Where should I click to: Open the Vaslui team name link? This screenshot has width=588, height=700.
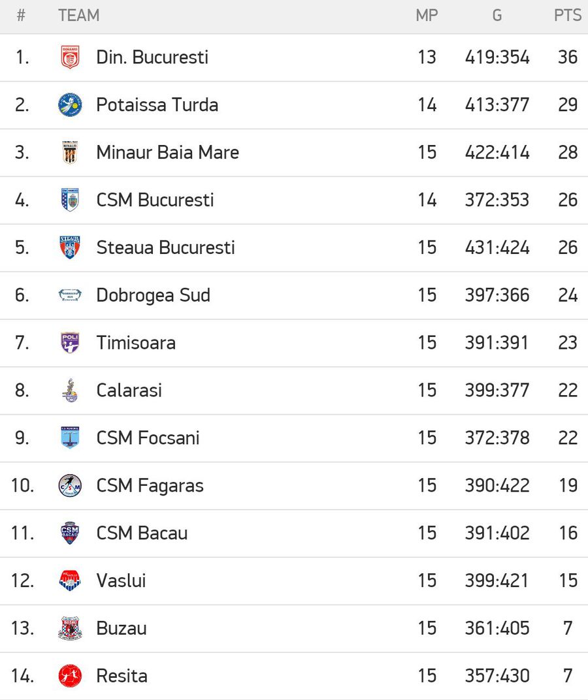(x=121, y=581)
